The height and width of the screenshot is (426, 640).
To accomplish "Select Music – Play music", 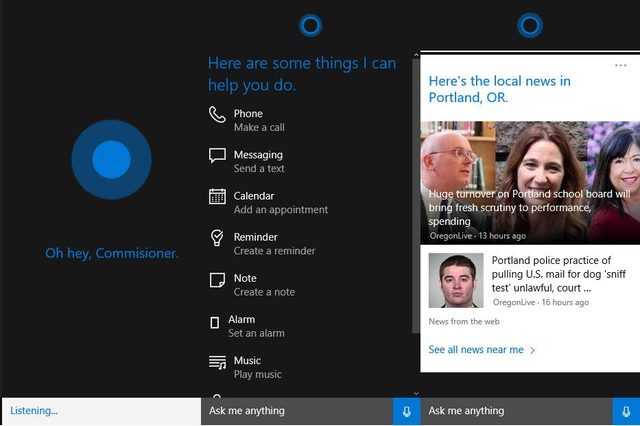I will (x=245, y=367).
